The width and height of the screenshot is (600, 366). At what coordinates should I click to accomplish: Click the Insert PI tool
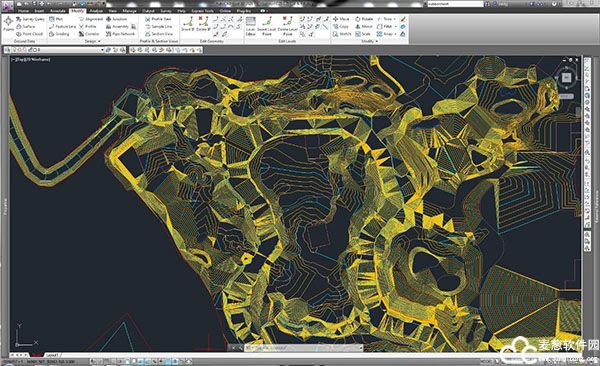188,24
